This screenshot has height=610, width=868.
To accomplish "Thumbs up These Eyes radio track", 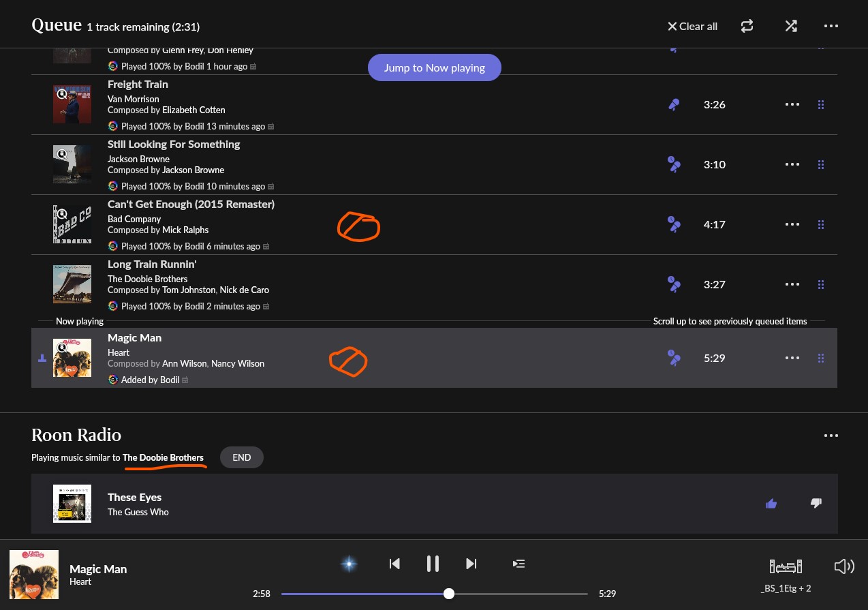I will tap(771, 504).
